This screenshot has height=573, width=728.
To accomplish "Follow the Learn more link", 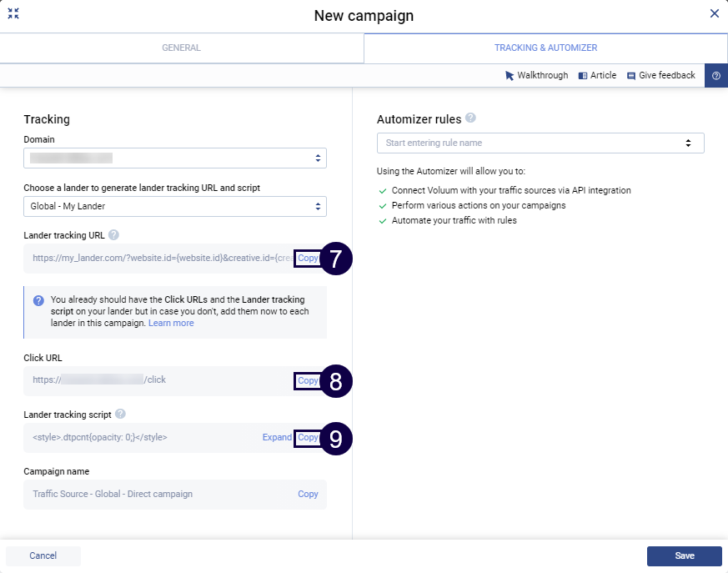I will (x=171, y=323).
